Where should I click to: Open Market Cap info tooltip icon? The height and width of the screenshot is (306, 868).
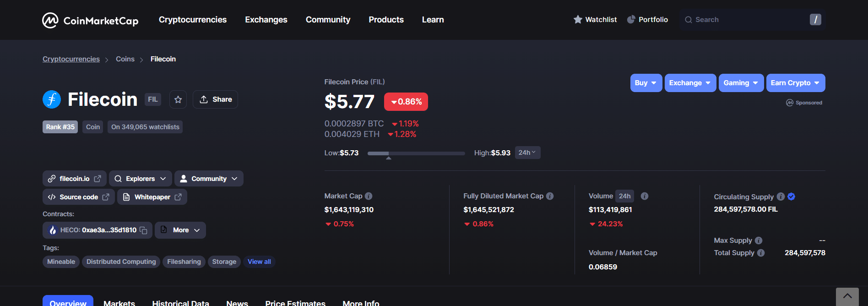tap(369, 196)
